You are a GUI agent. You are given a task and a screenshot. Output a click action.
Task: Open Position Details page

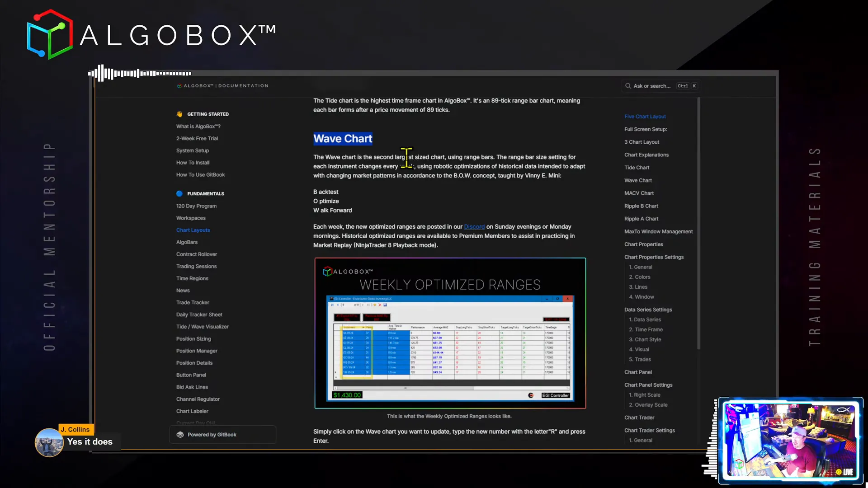coord(194,363)
